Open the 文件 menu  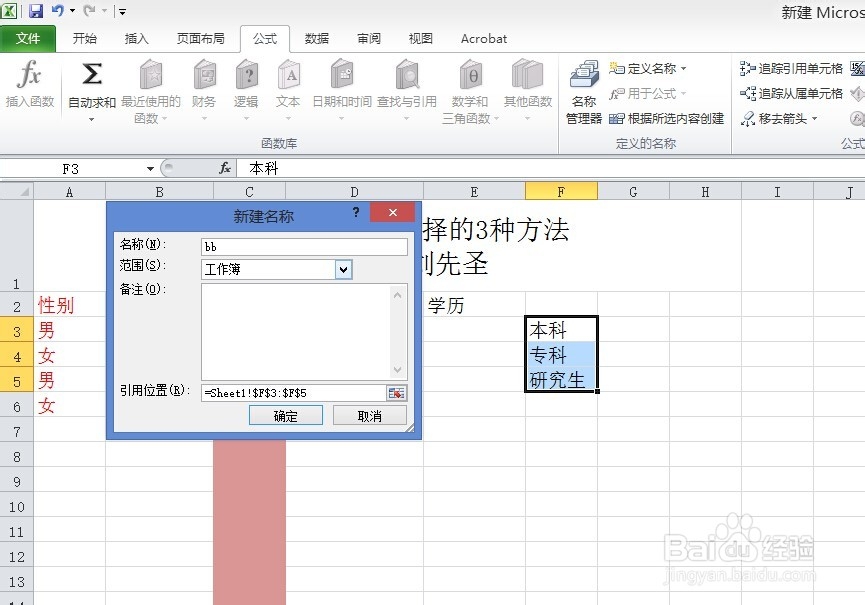click(29, 38)
